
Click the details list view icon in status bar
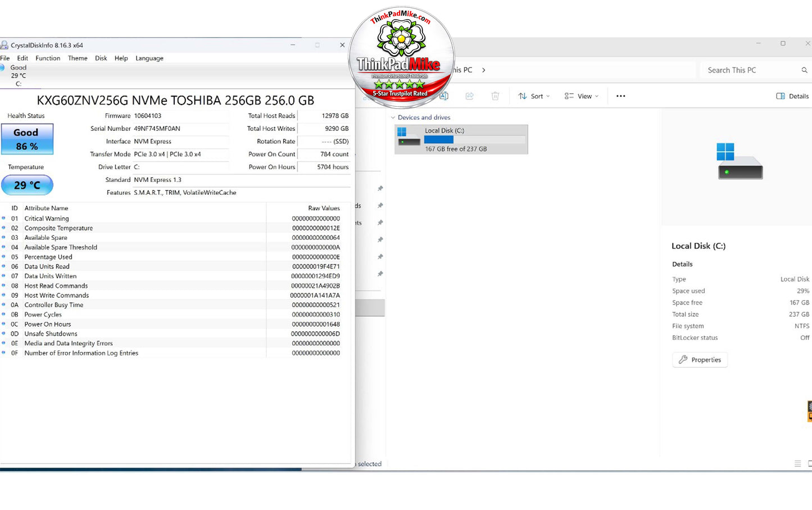point(797,463)
